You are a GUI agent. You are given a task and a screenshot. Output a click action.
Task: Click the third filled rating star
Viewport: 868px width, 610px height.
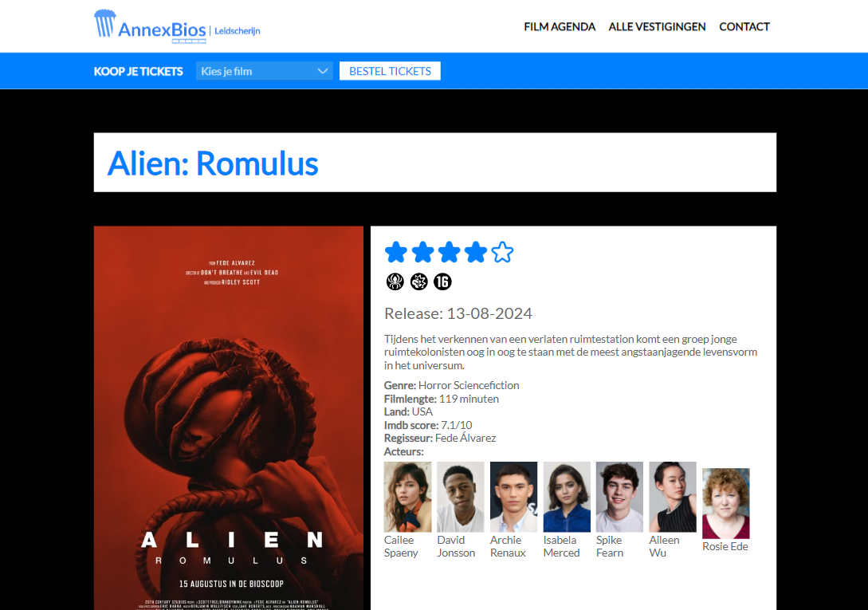pyautogui.click(x=449, y=252)
